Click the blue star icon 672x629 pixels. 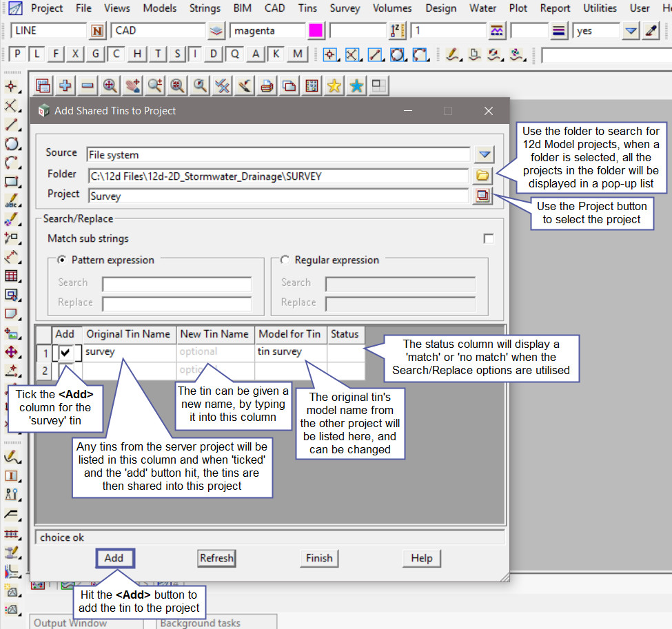(x=356, y=85)
